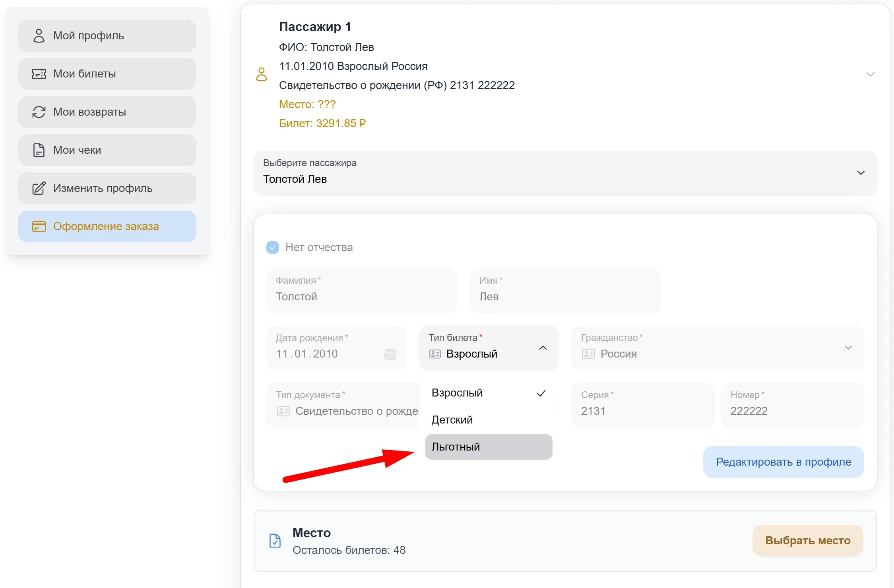Click the ticket icon beside Мои билеты
This screenshot has height=588, width=894.
tap(39, 74)
